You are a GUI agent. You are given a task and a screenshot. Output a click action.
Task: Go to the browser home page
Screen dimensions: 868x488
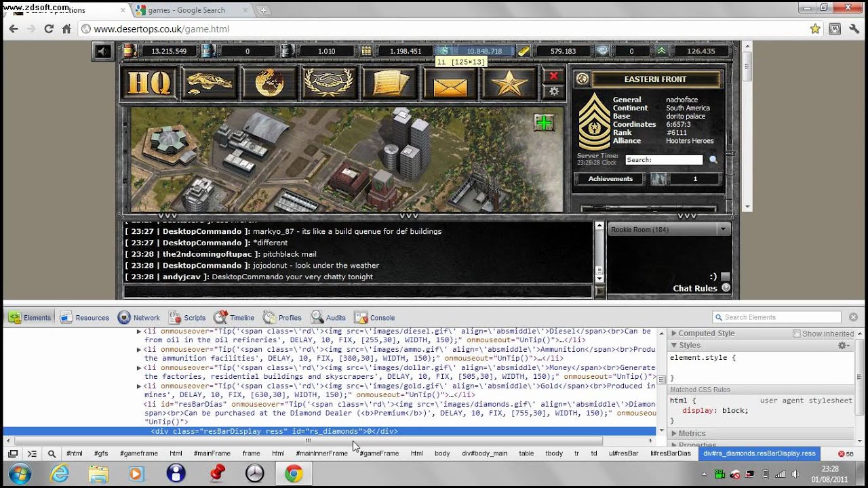(66, 29)
